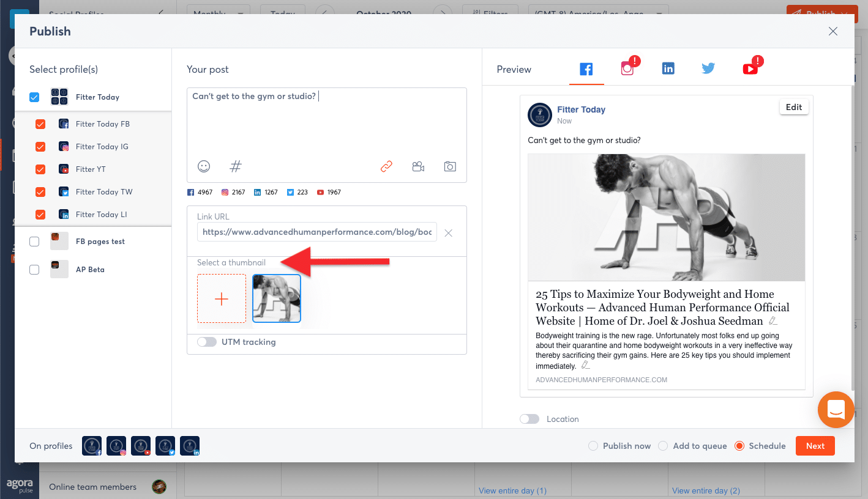Image resolution: width=868 pixels, height=499 pixels.
Task: Switch preview to the Facebook tab
Action: [586, 69]
